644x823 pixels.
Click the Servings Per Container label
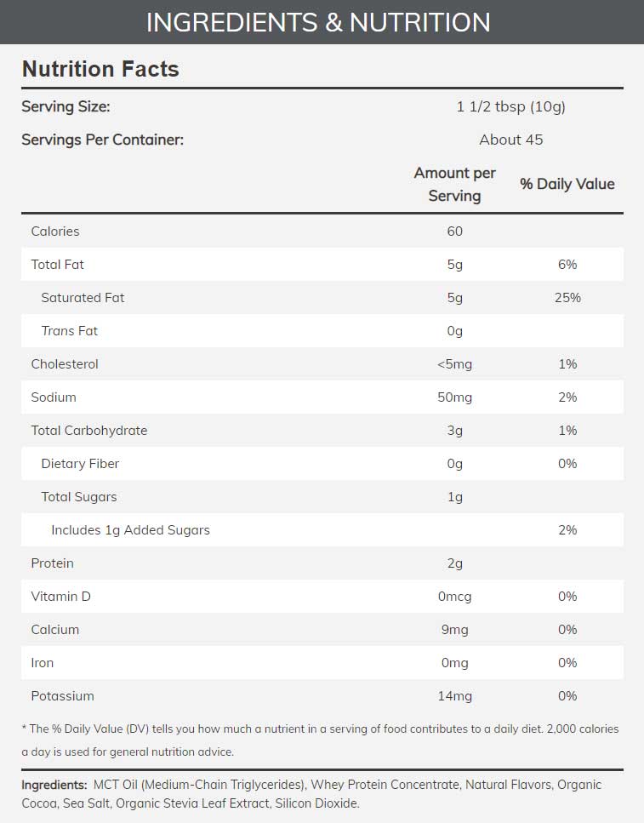pyautogui.click(x=102, y=140)
